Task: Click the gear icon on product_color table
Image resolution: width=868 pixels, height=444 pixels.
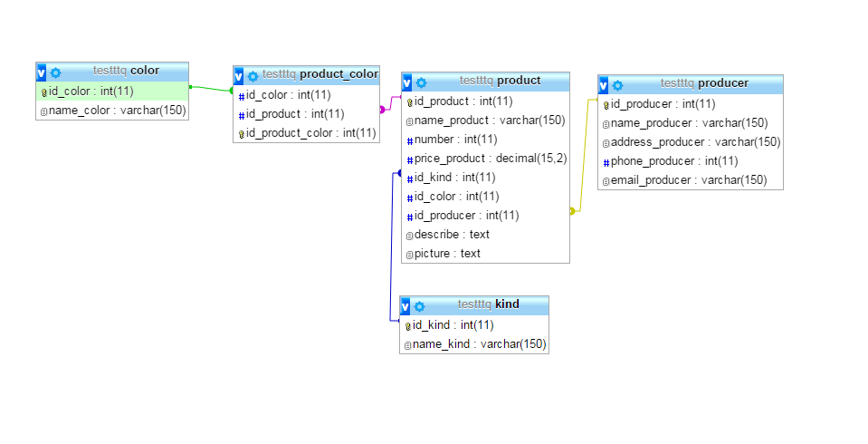Action: [x=253, y=76]
